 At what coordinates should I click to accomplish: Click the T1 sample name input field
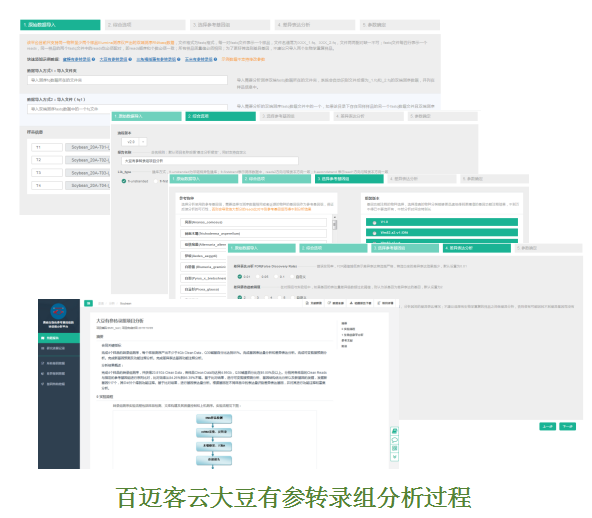click(47, 147)
